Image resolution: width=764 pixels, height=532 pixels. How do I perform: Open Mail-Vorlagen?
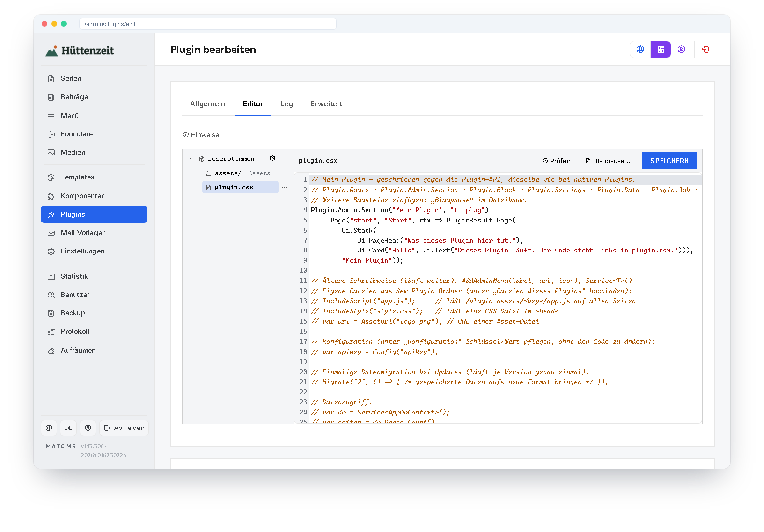pyautogui.click(x=94, y=233)
